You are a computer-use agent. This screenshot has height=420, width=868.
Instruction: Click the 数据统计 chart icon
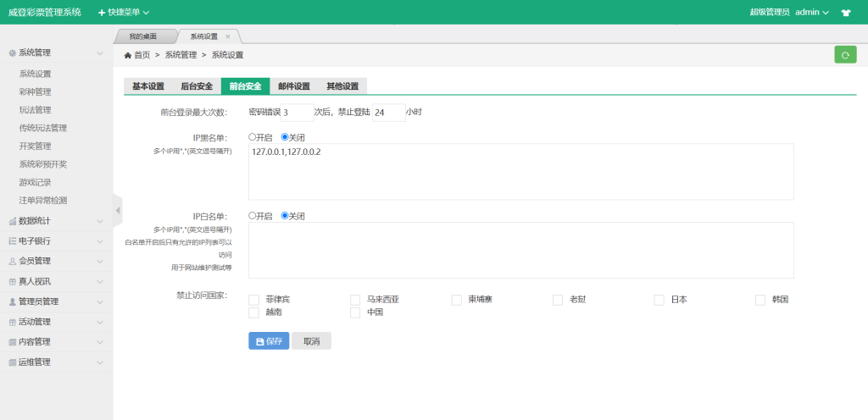click(x=12, y=221)
